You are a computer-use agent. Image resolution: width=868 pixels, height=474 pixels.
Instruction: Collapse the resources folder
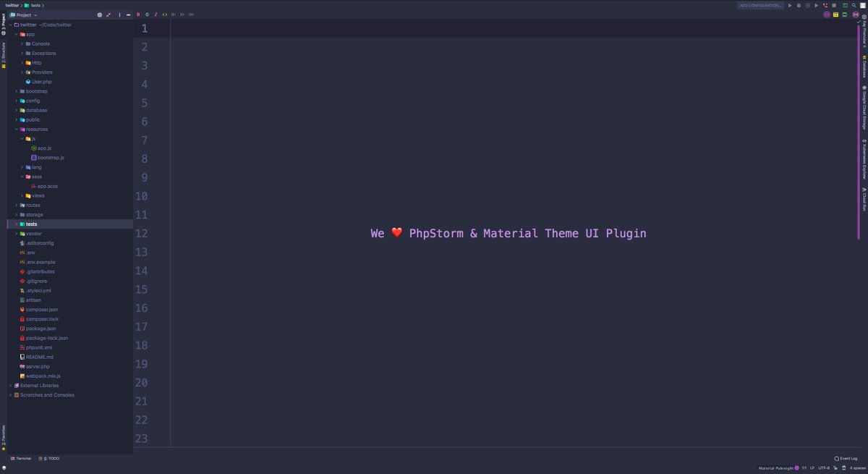coord(16,130)
